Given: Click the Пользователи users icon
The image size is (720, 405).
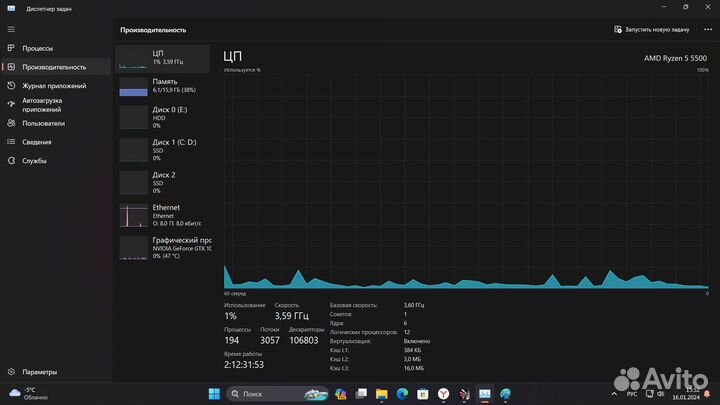Looking at the screenshot, I should (x=11, y=124).
